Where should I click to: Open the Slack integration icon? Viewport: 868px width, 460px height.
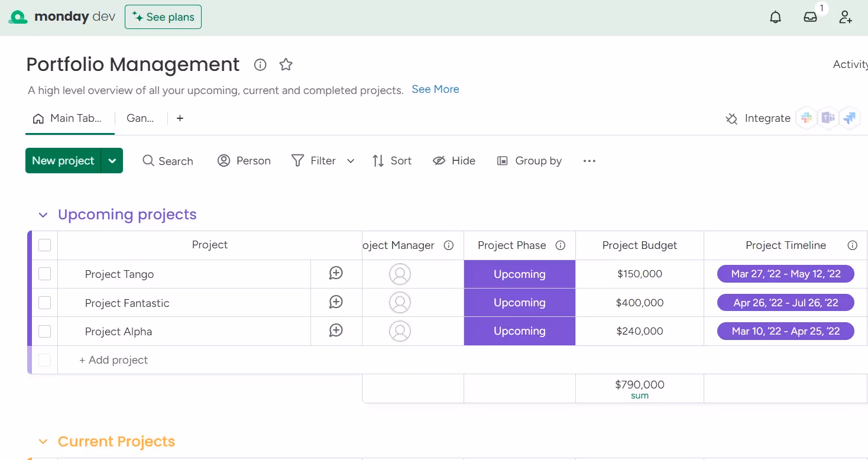806,118
